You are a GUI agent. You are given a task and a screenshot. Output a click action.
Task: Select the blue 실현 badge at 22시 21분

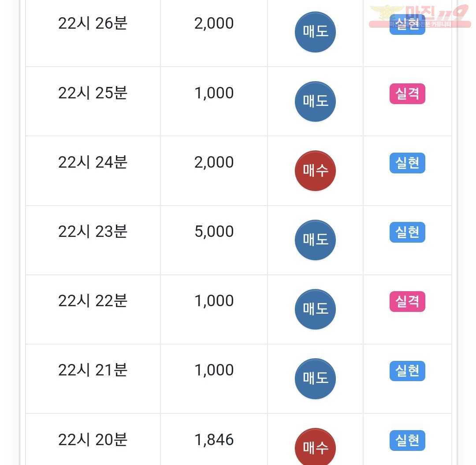(407, 371)
